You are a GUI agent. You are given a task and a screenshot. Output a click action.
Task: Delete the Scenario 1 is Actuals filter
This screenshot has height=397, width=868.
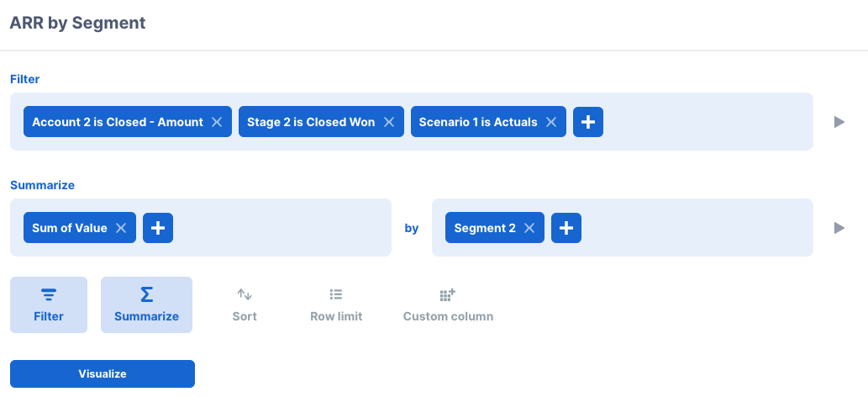pyautogui.click(x=551, y=122)
